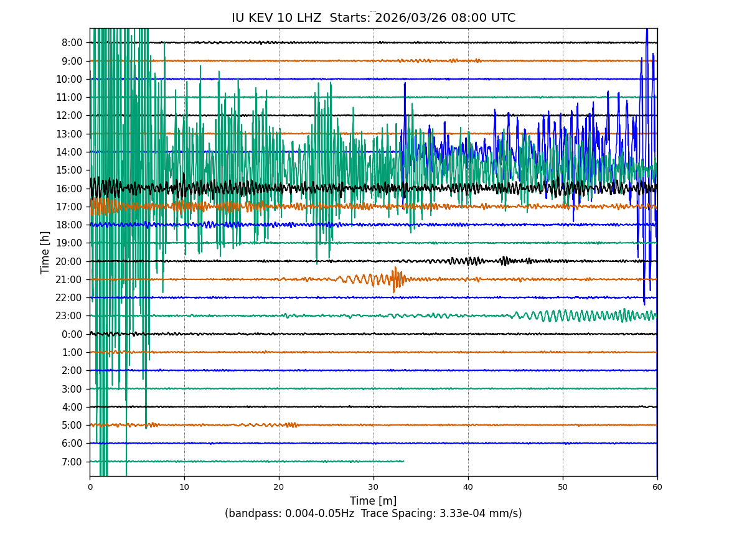Click the bandpass and trace spacing caption
This screenshot has height=560, width=747.
373,514
